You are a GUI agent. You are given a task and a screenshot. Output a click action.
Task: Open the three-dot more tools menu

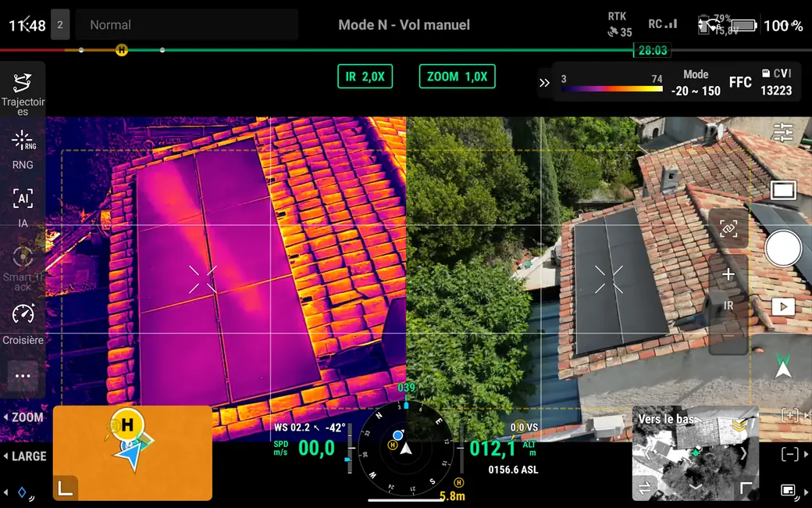coord(23,376)
